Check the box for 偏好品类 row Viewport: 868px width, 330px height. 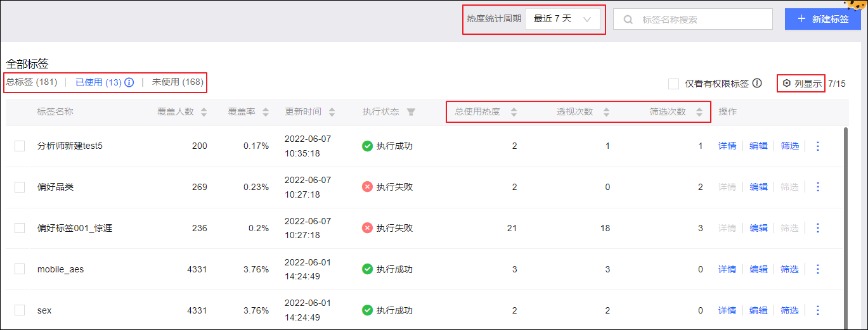(x=20, y=187)
